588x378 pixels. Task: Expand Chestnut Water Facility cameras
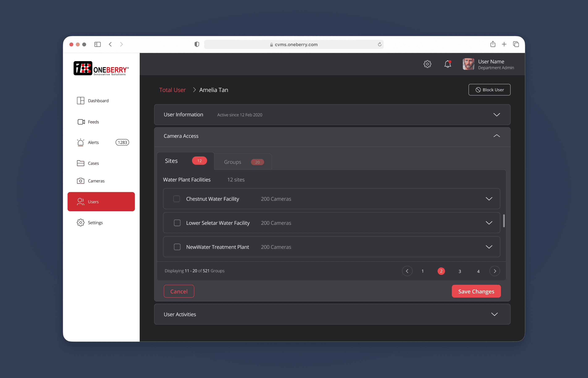coord(489,199)
